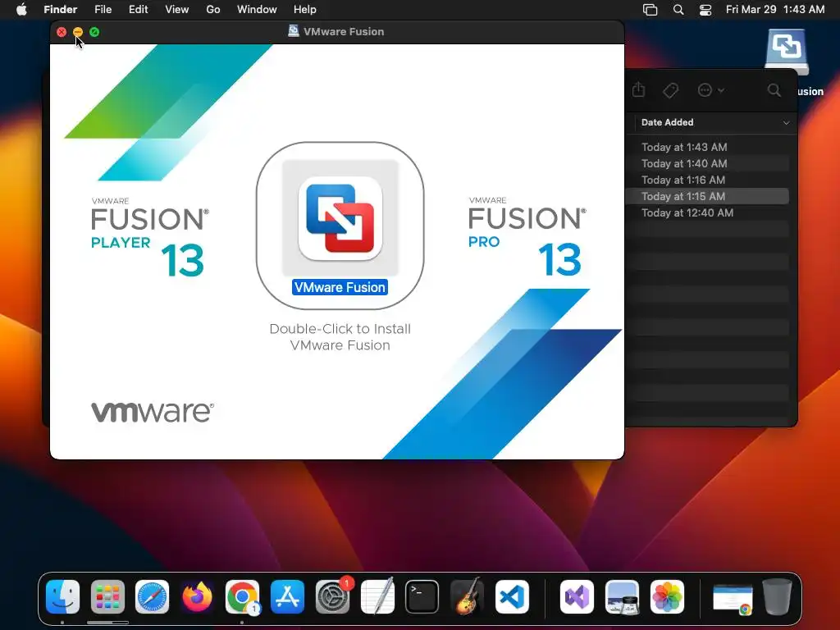Open System Settings from the Dock
The width and height of the screenshot is (840, 630).
(x=332, y=596)
